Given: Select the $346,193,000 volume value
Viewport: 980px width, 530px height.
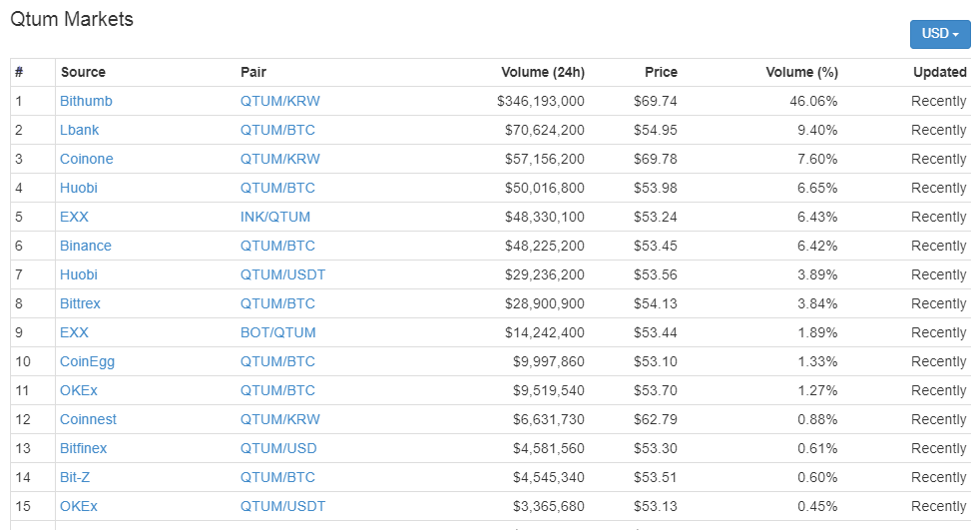Looking at the screenshot, I should coord(541,101).
